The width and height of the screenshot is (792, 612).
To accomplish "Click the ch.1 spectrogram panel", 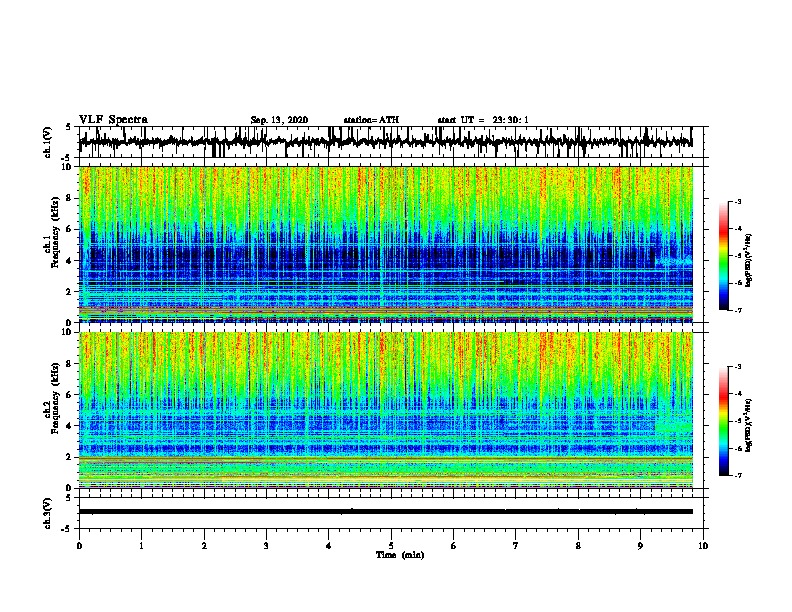I will 385,244.
